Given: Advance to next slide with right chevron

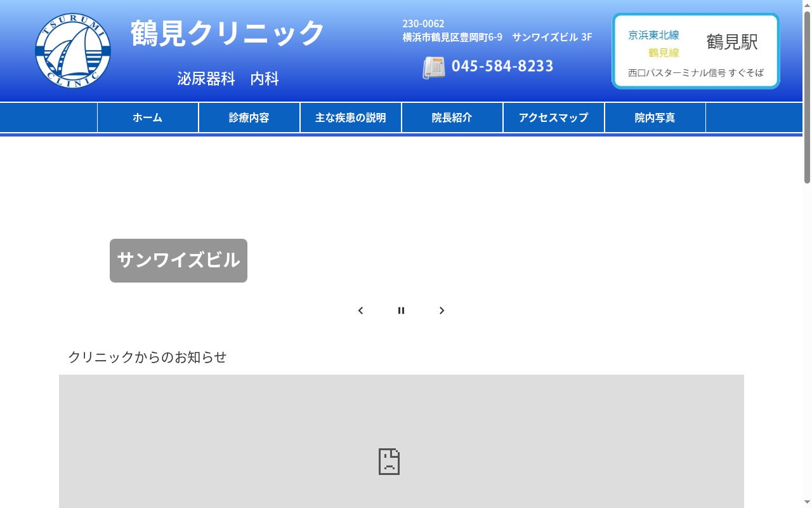Looking at the screenshot, I should click(442, 311).
